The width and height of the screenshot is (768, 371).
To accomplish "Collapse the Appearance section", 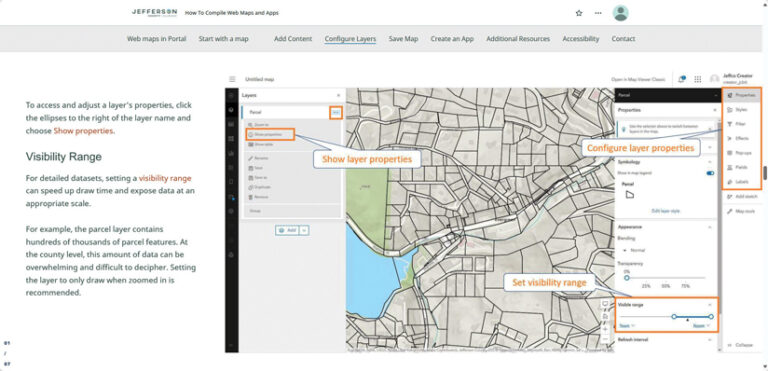I will coord(710,227).
